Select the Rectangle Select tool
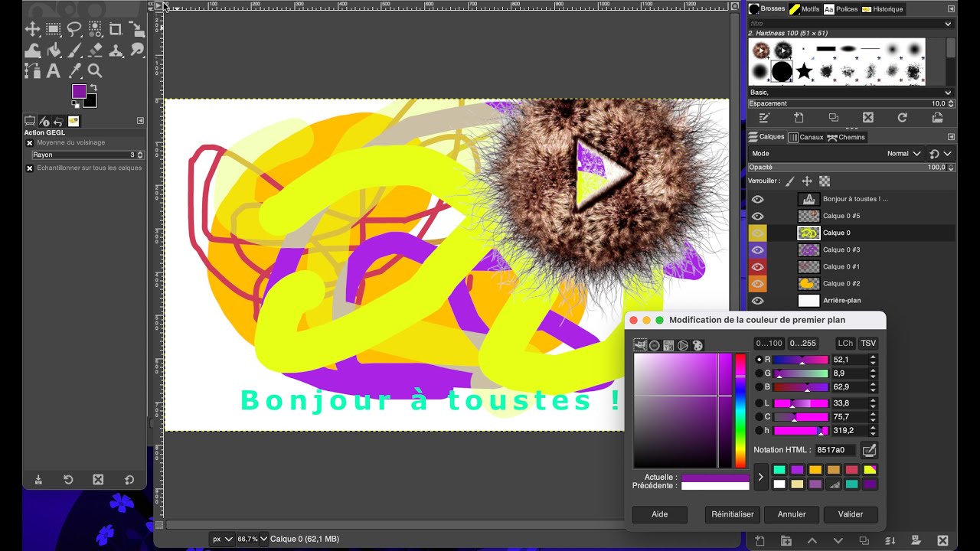This screenshot has width=980, height=551. (x=54, y=30)
